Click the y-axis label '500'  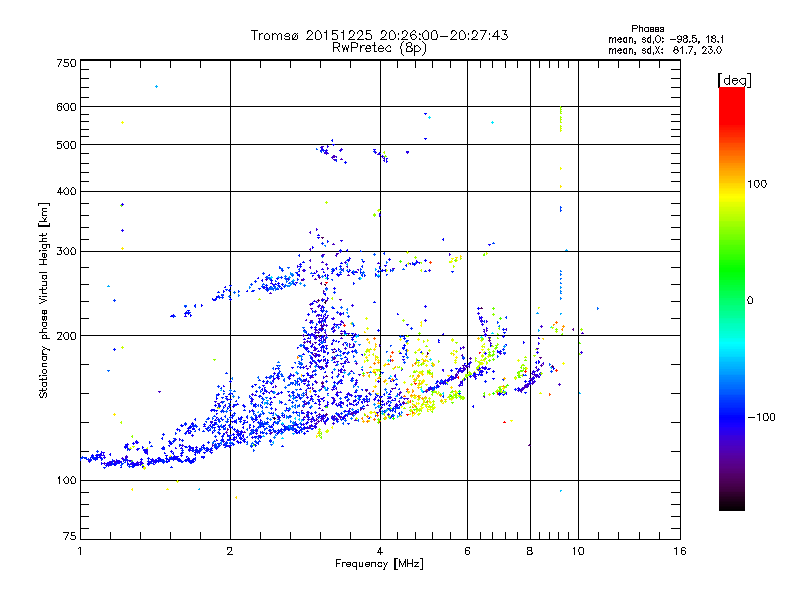pos(67,145)
